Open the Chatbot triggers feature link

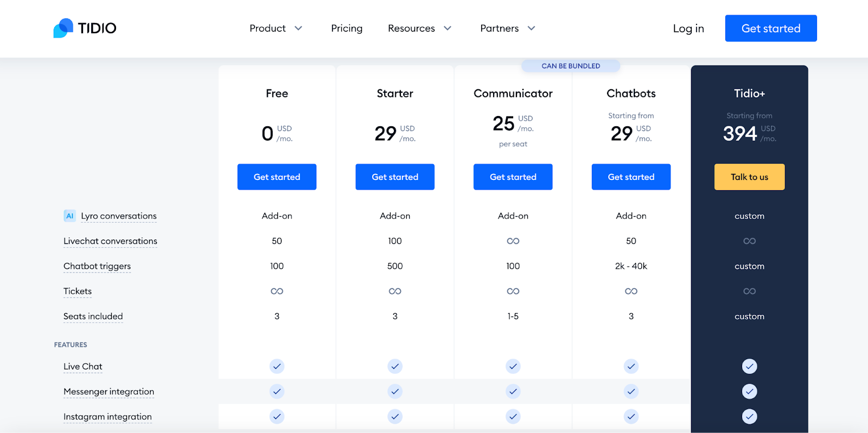(97, 266)
